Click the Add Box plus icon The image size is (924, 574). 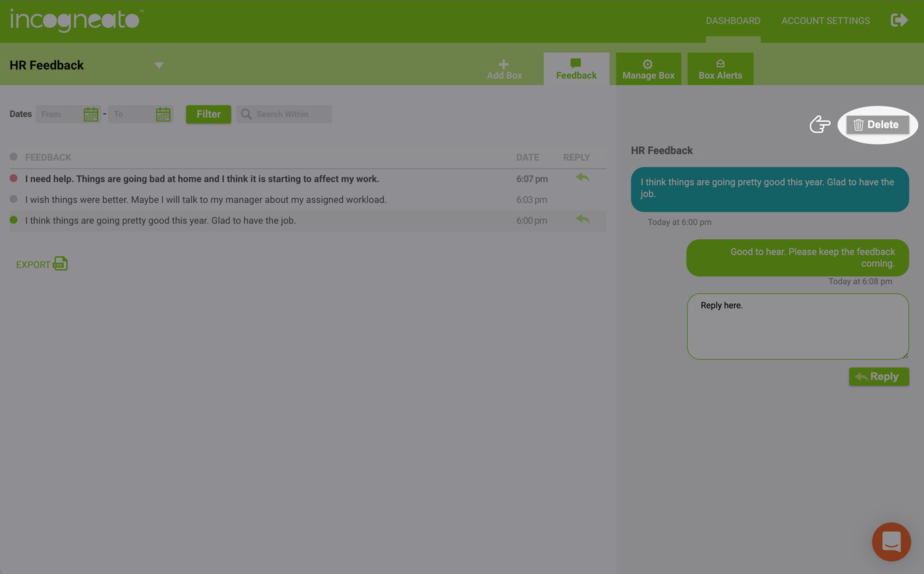(x=504, y=64)
